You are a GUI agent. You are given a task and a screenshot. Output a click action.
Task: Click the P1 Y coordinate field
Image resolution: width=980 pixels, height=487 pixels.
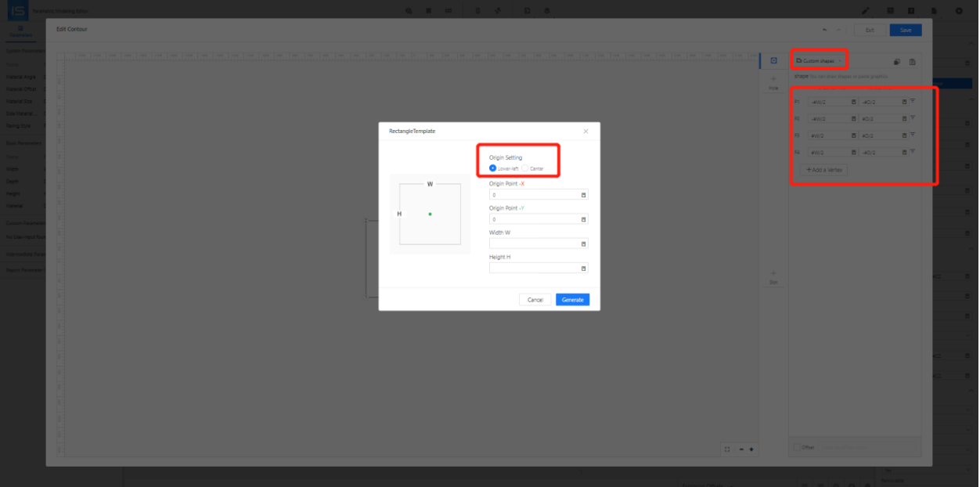[x=884, y=102]
